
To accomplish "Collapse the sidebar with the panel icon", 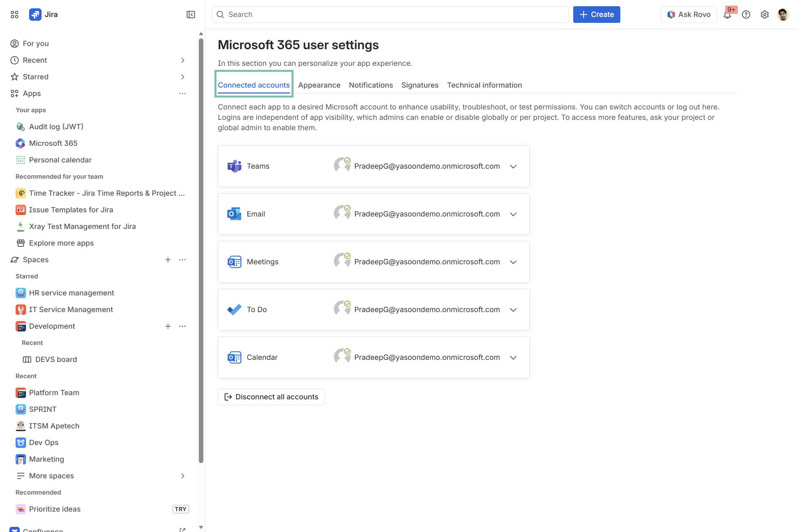I will tap(191, 15).
